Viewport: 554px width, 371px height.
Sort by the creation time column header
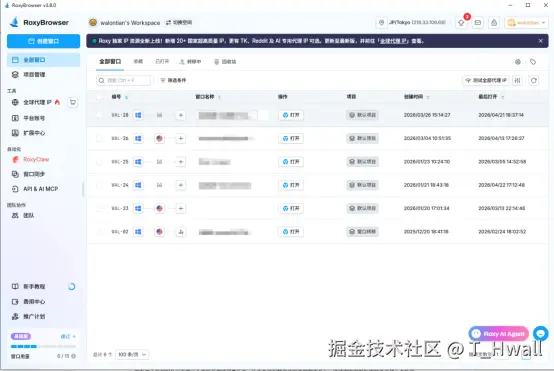pyautogui.click(x=417, y=97)
